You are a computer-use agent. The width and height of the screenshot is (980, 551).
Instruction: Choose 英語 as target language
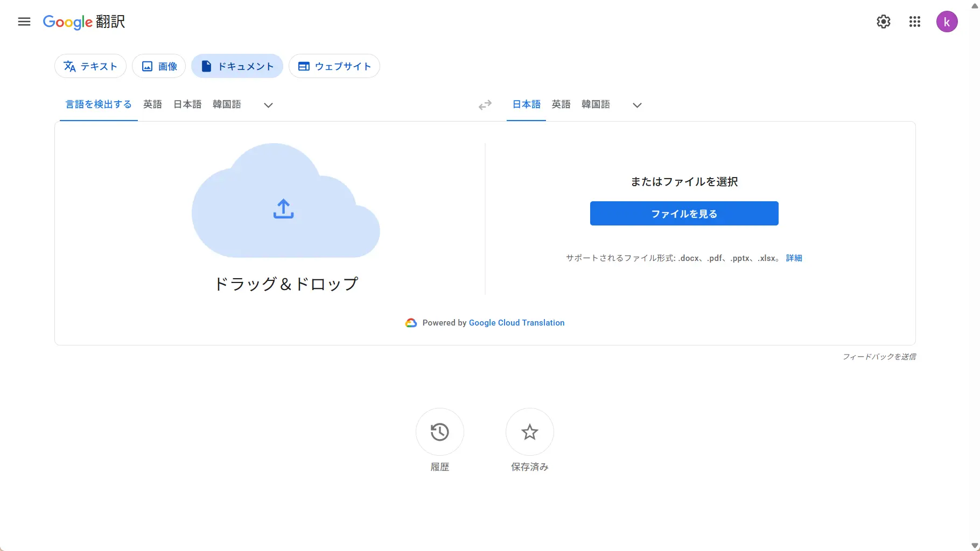coord(561,104)
